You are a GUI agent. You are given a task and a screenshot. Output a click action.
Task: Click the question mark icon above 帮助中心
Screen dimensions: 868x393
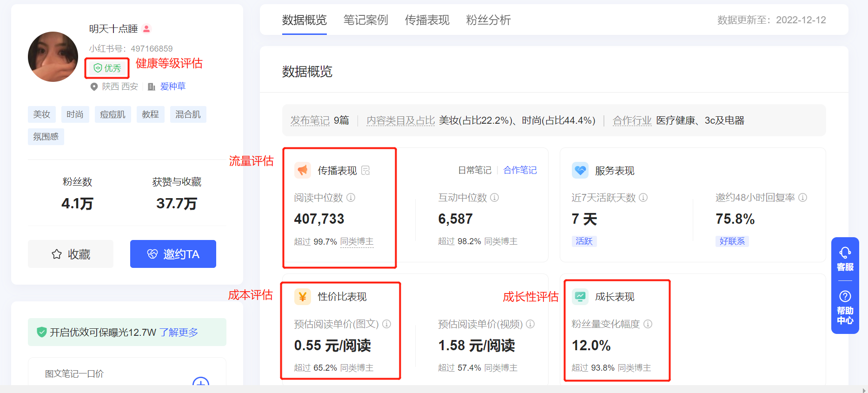coord(845,296)
